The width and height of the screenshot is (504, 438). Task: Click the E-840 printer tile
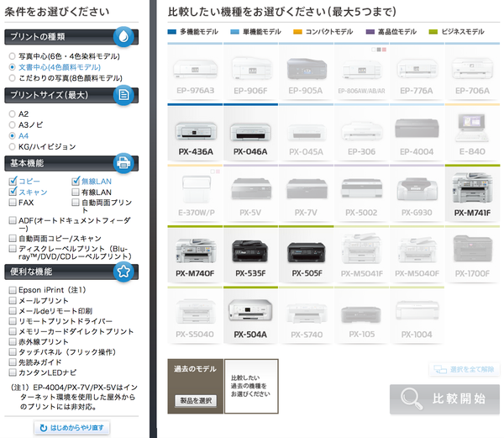pyautogui.click(x=472, y=133)
